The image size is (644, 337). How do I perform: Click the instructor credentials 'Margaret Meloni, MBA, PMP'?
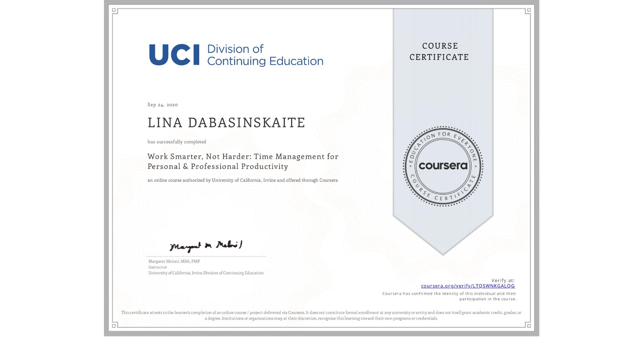tap(174, 261)
